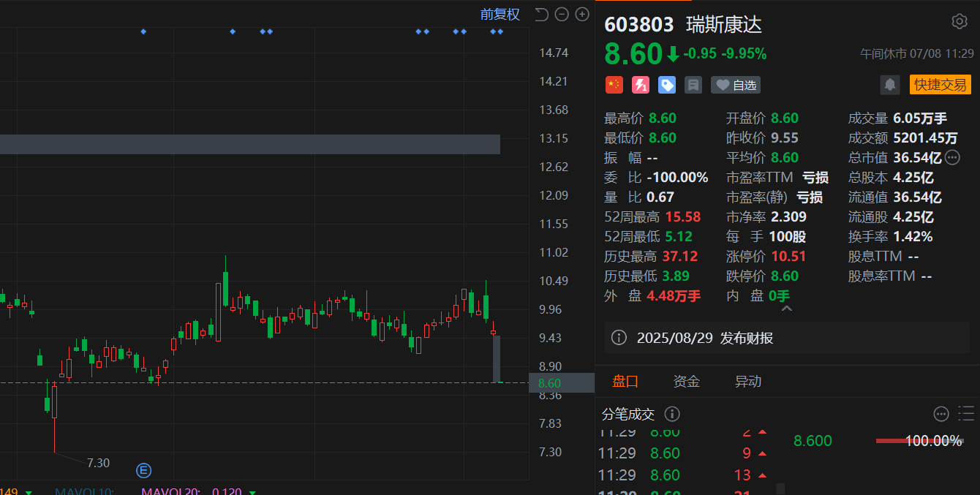
Task: Click the orange 快捷交易 button
Action: [940, 85]
